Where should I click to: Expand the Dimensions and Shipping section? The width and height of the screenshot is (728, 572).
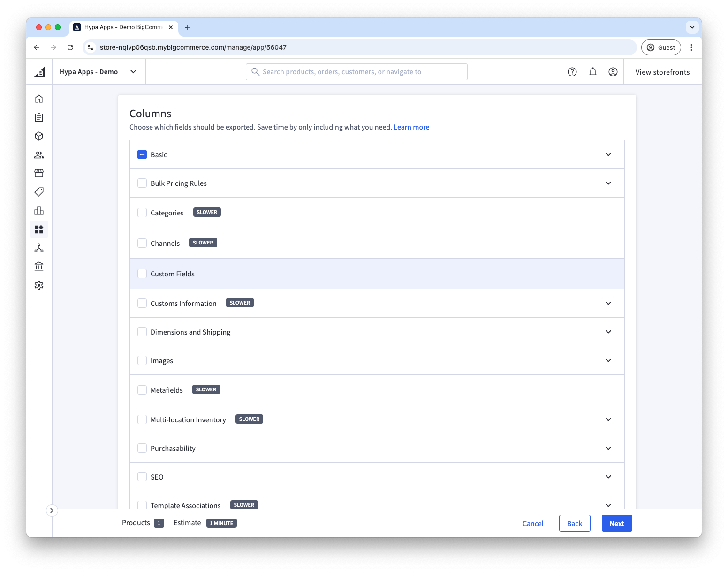click(x=608, y=332)
